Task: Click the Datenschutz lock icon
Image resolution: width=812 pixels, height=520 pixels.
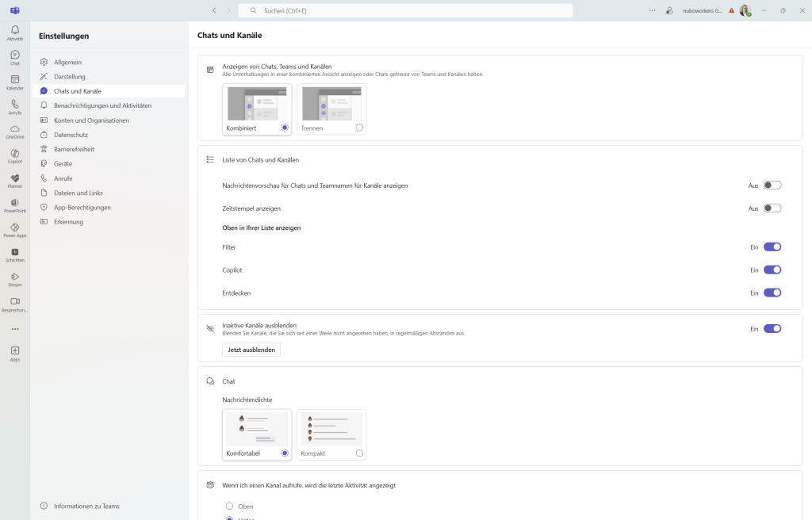Action: coord(44,135)
